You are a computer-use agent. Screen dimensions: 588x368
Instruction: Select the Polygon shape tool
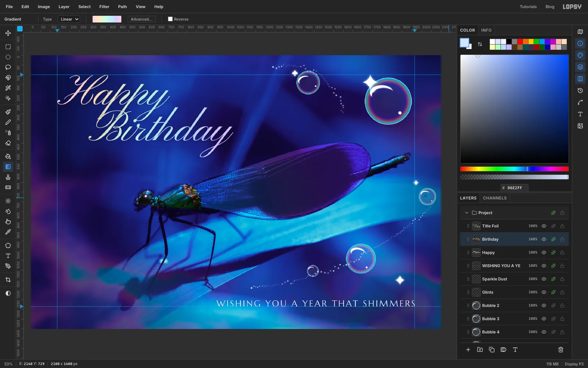pos(8,245)
